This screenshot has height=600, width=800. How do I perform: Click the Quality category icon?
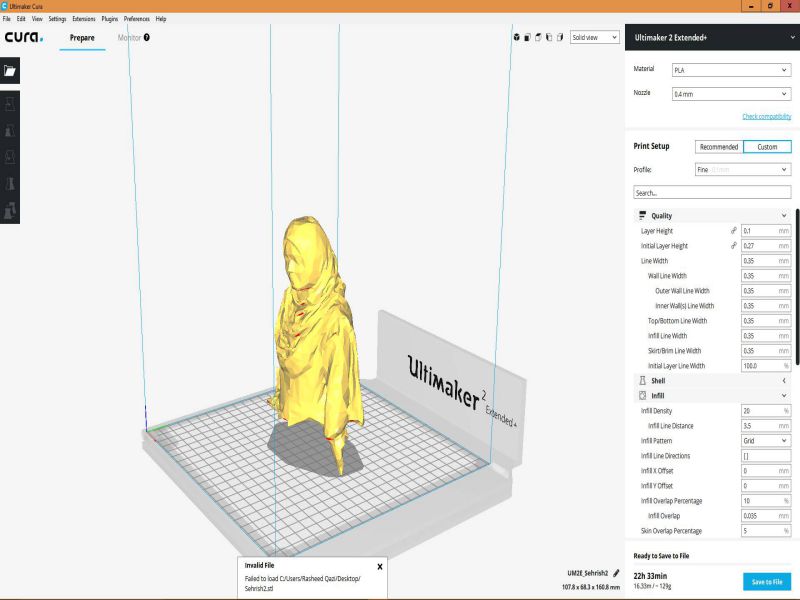click(x=642, y=216)
